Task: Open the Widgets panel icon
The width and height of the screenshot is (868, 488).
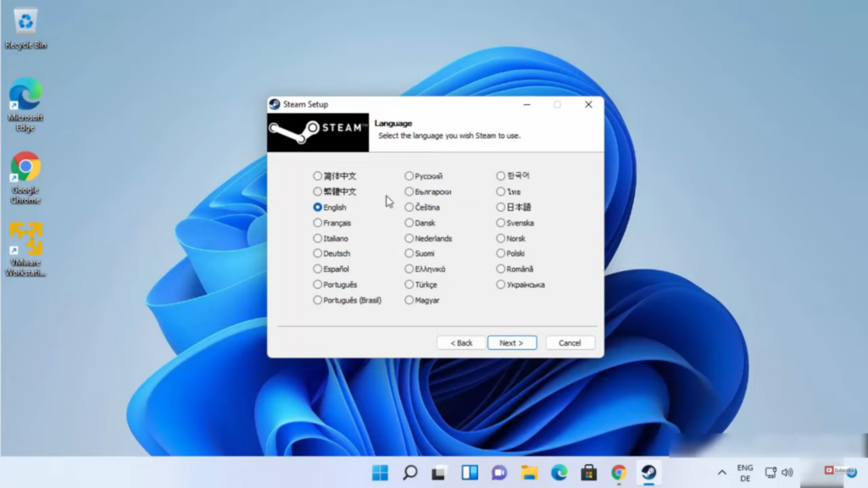Action: (470, 473)
